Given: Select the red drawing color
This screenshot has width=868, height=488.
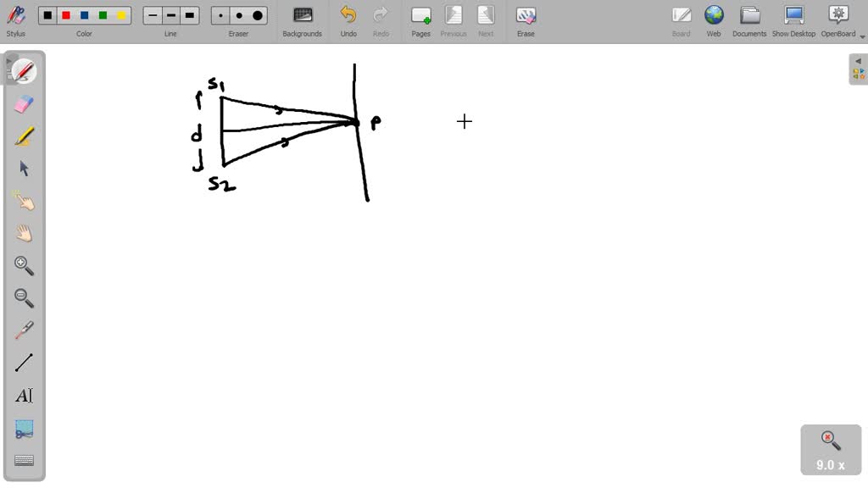Looking at the screenshot, I should tap(66, 14).
